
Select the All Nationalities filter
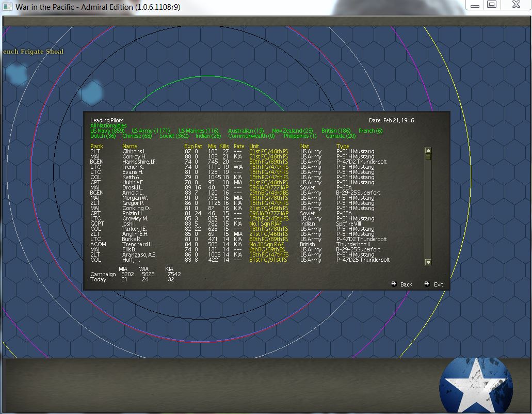[108, 125]
